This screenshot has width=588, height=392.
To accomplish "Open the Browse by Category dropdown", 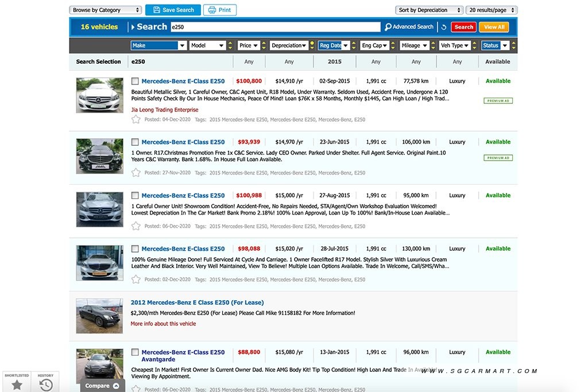I will tap(105, 10).
